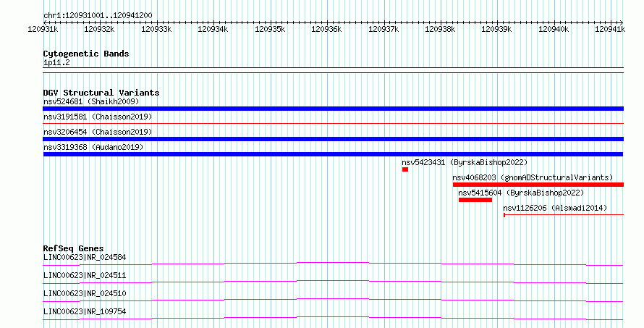
Task: Select the 120941k ruler tick label
Action: click(610, 29)
